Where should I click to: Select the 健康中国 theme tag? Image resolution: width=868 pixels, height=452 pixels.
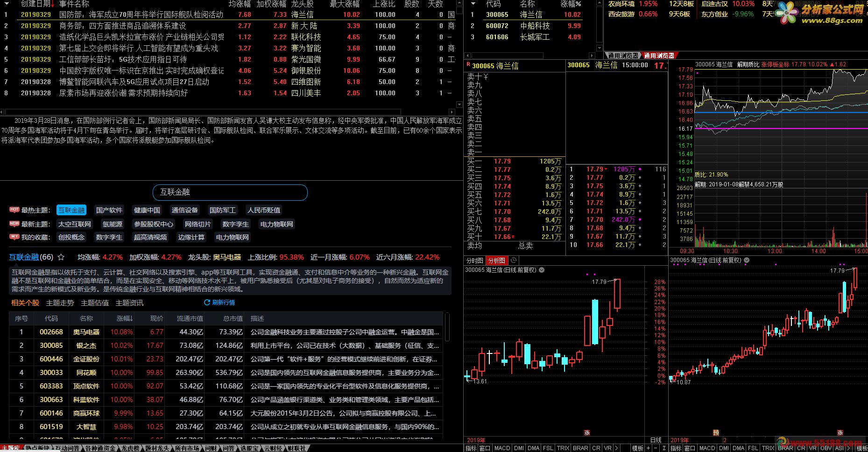coord(147,210)
